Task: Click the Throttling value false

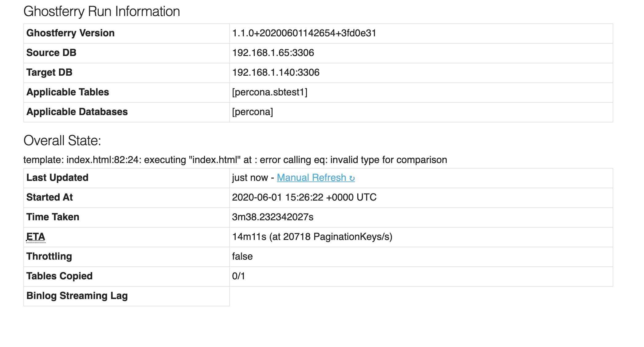Action: 242,256
